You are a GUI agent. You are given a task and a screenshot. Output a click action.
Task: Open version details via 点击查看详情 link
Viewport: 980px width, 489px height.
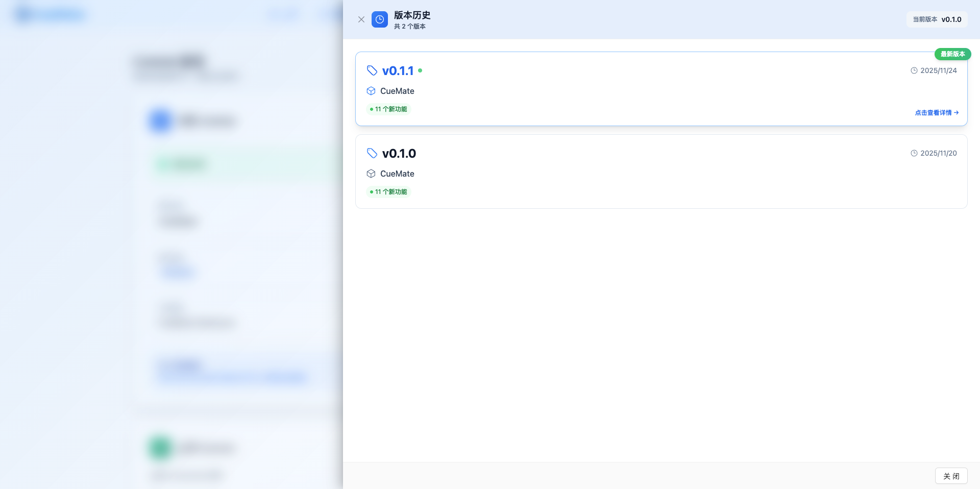pos(933,113)
